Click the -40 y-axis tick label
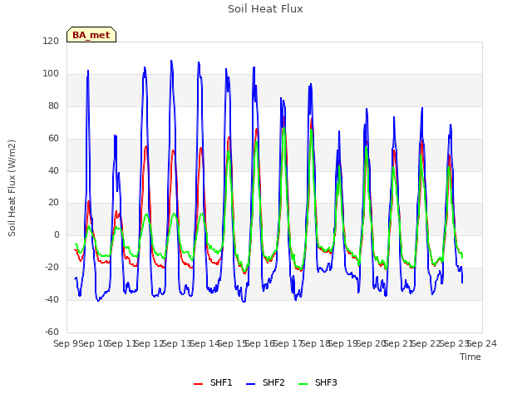Screen dimensions: 532x399 tap(52, 299)
